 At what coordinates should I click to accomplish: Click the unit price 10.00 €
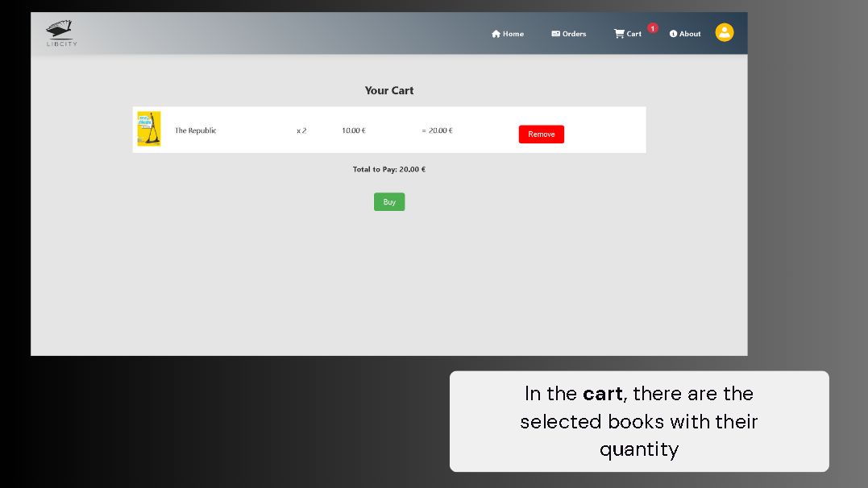(x=354, y=130)
